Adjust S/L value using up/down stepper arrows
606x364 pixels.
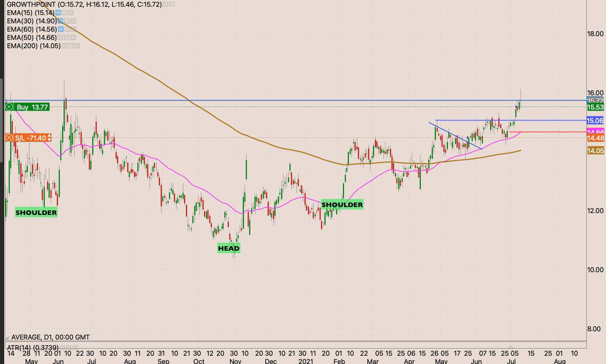pyautogui.click(x=49, y=138)
